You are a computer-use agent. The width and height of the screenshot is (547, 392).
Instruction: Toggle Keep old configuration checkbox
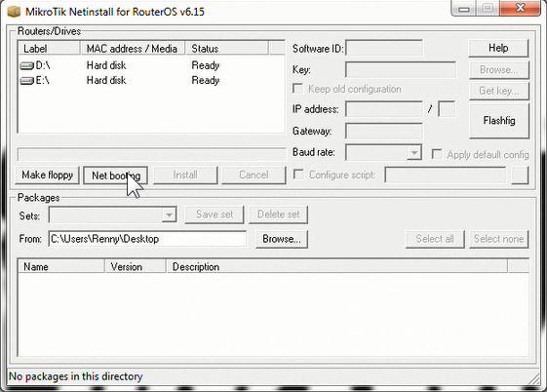[x=297, y=89]
